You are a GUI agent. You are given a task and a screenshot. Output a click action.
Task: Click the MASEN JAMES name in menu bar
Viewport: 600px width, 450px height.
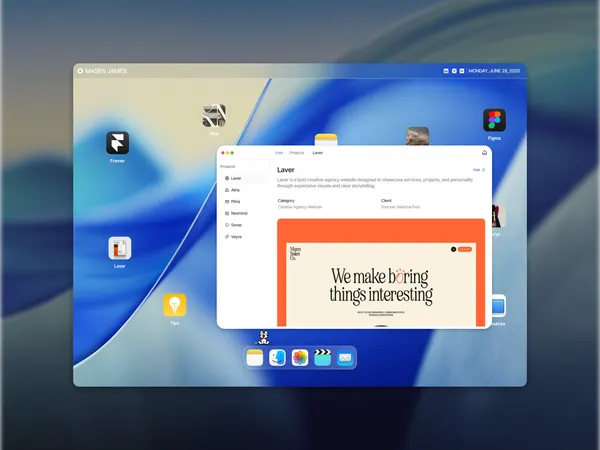tap(106, 71)
